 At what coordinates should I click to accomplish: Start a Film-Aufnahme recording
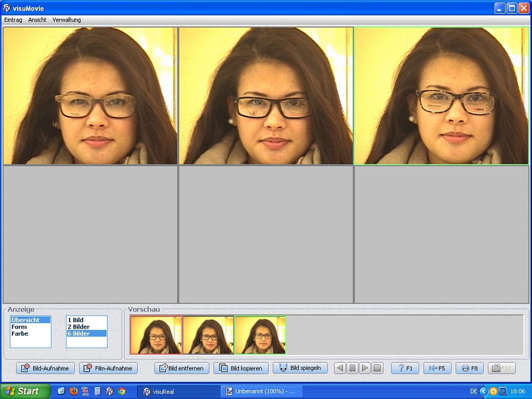[x=108, y=368]
